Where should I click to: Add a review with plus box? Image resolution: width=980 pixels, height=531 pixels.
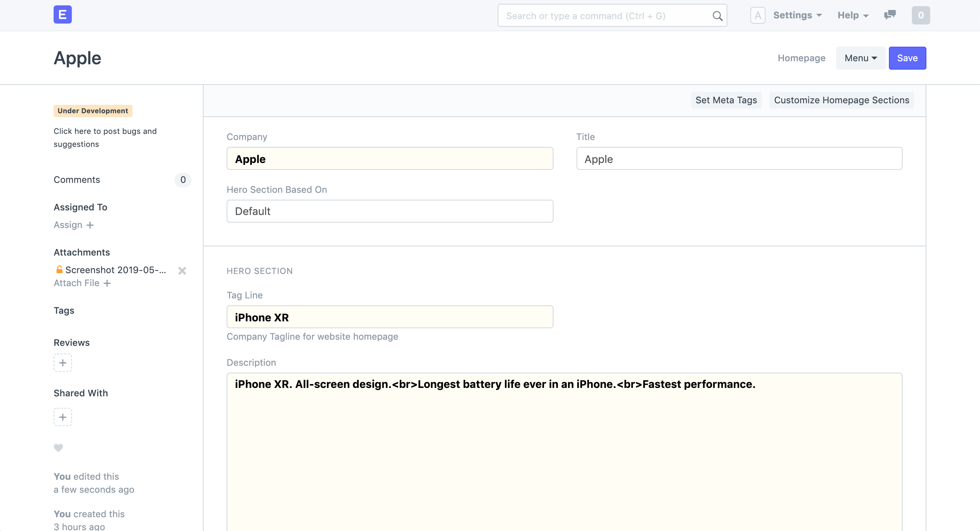click(x=63, y=363)
